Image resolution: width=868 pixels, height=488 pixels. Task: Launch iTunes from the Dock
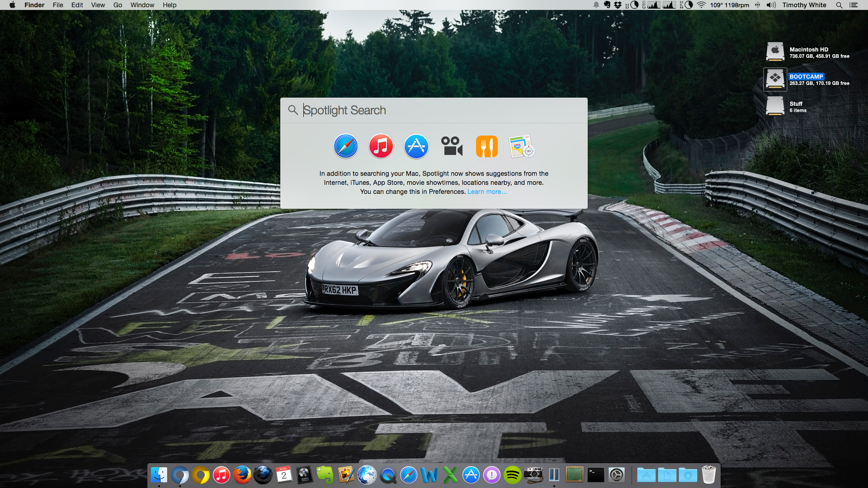click(x=222, y=475)
